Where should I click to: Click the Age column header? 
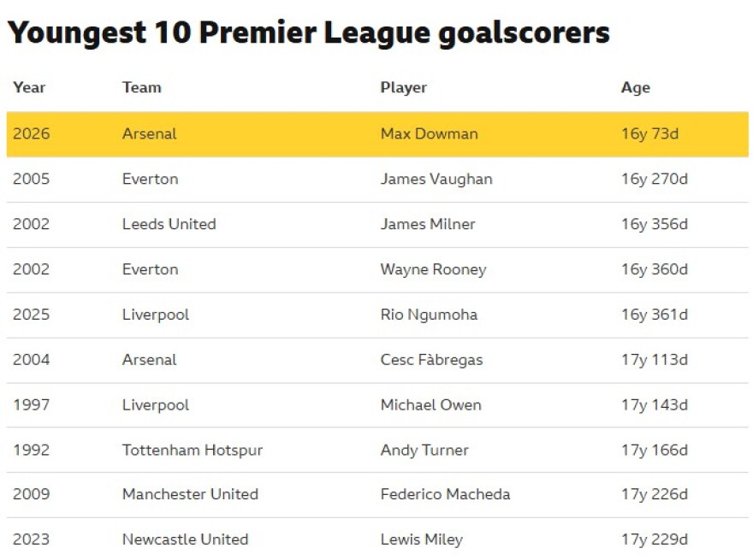635,87
